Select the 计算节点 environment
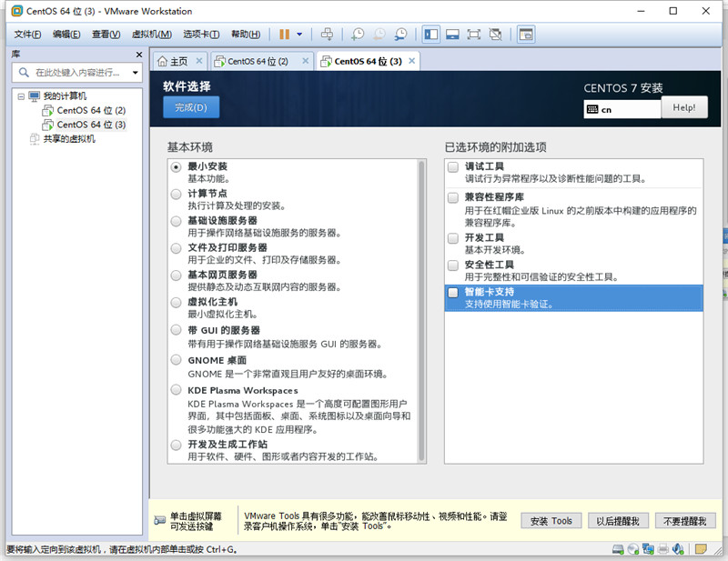Image resolution: width=728 pixels, height=561 pixels. pos(176,194)
